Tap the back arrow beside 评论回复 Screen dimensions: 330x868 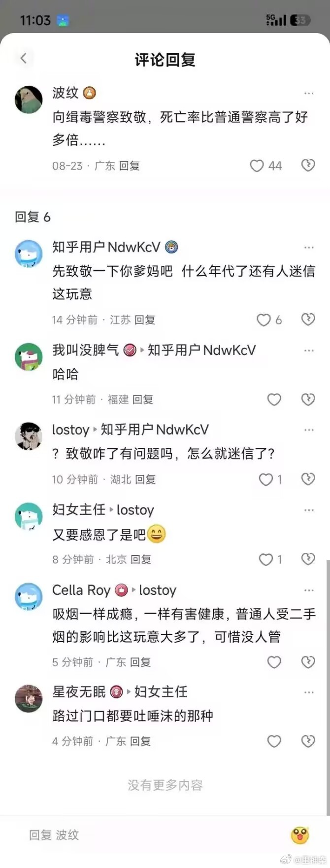[x=23, y=59]
